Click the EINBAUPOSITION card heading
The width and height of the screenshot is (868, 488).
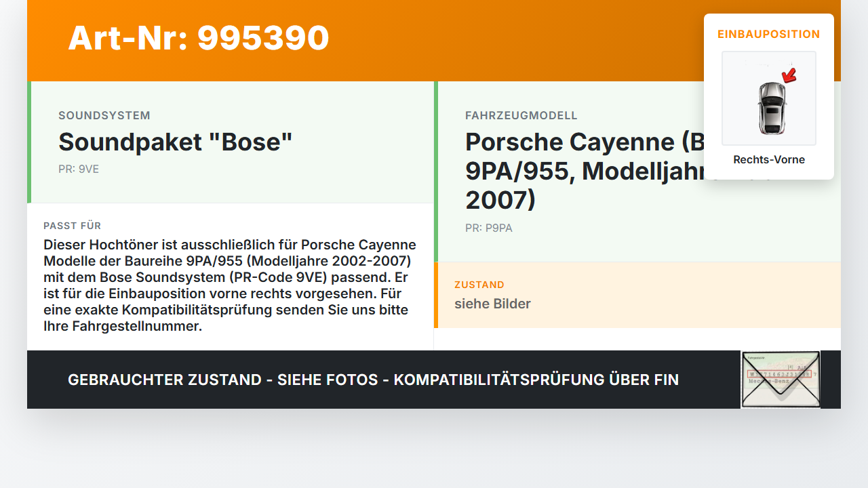[x=769, y=34]
